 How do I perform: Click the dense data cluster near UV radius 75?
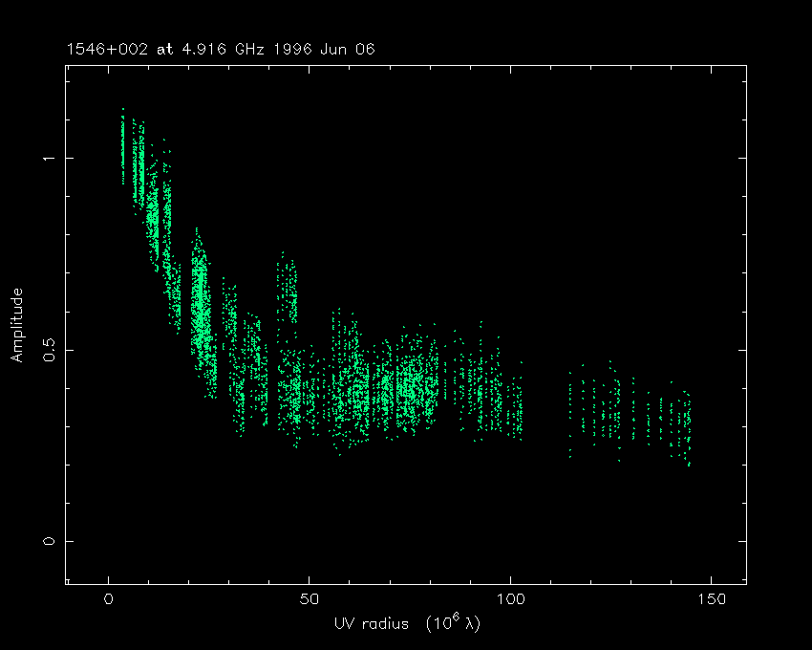(411, 382)
